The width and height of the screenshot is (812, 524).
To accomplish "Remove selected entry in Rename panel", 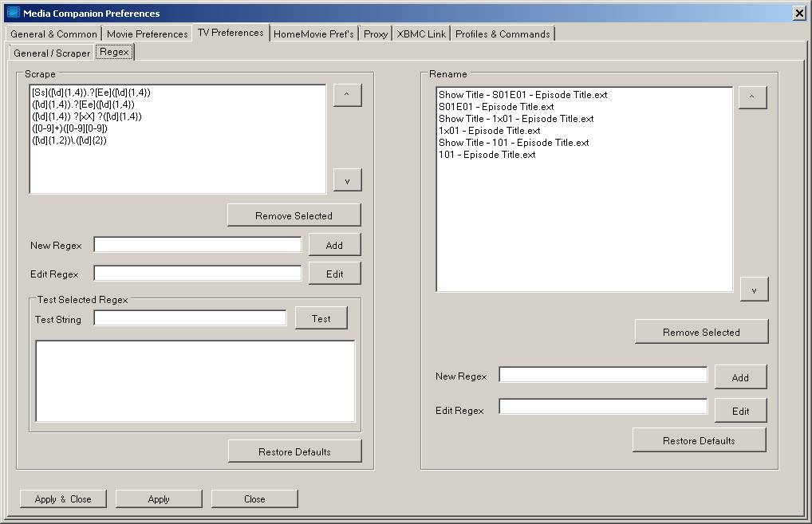I will click(702, 332).
